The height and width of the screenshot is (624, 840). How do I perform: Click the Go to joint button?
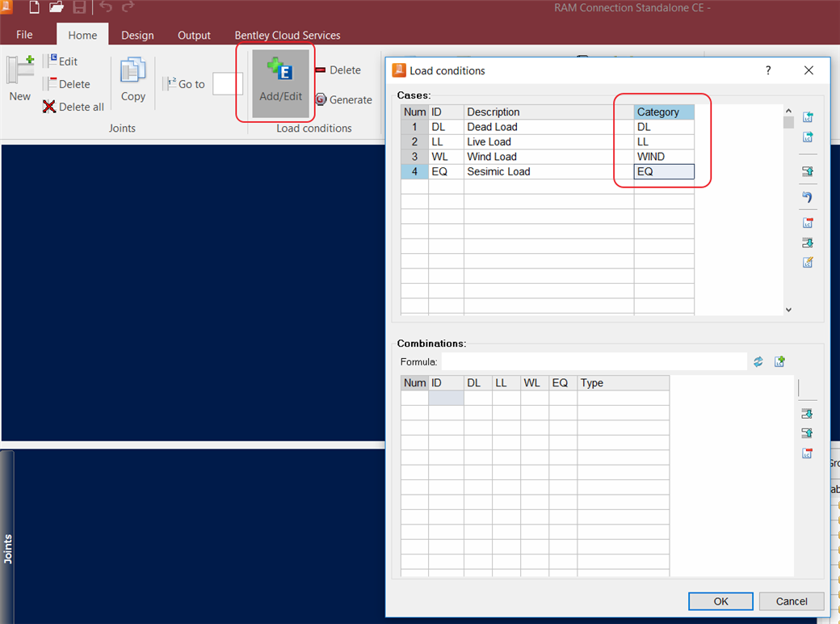[186, 84]
